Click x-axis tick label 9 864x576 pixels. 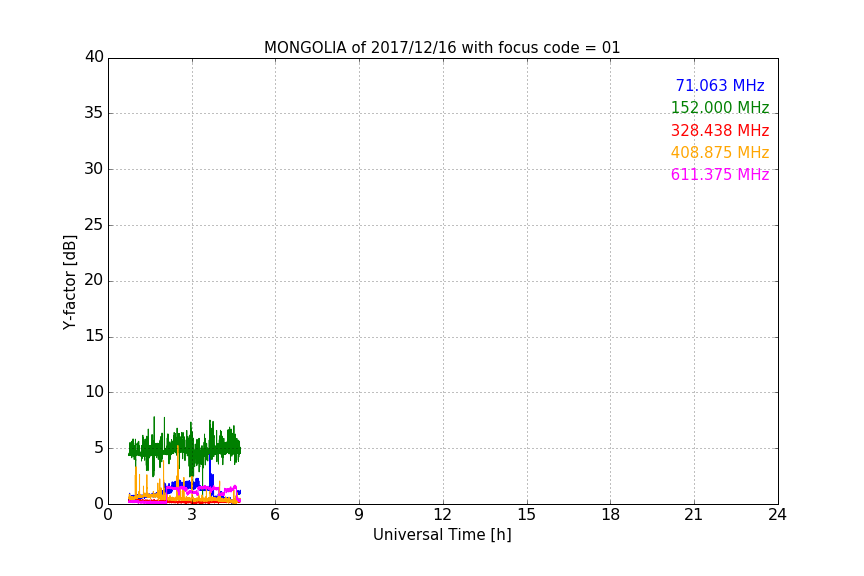click(x=359, y=515)
